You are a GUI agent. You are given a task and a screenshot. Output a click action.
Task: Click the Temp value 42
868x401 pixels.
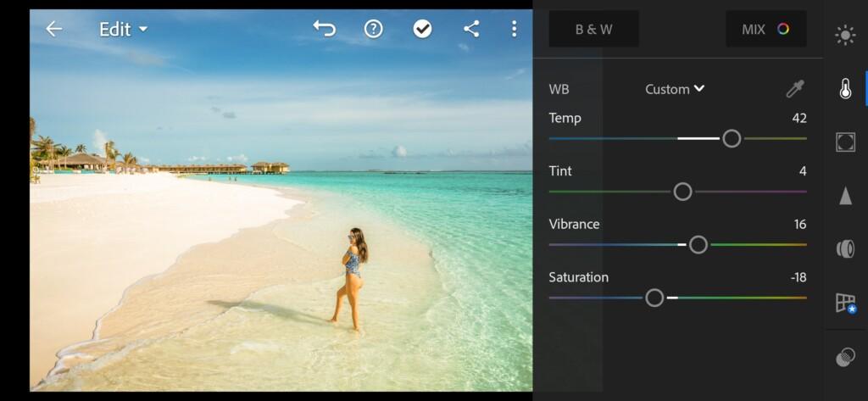pos(798,118)
